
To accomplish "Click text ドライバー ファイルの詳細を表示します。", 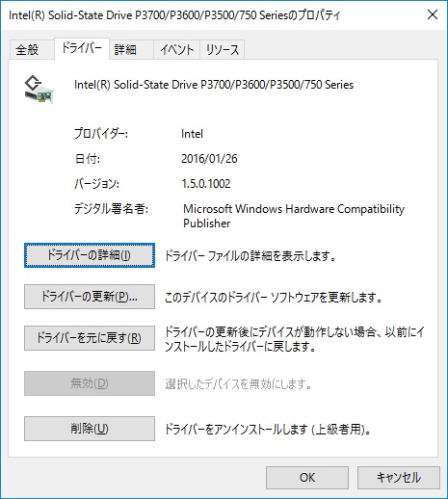I will pos(250,256).
